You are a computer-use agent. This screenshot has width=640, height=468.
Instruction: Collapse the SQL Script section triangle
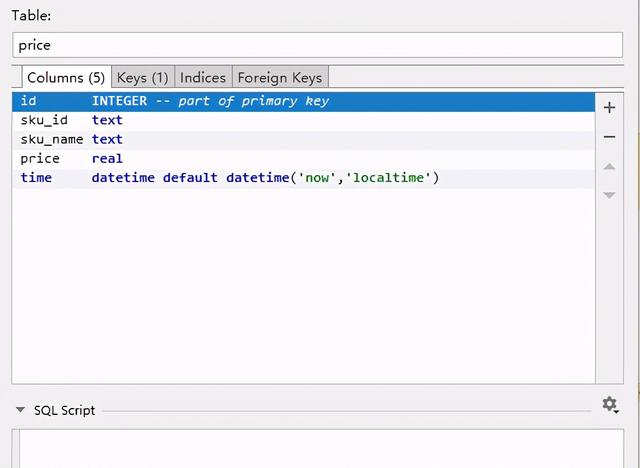coord(20,410)
